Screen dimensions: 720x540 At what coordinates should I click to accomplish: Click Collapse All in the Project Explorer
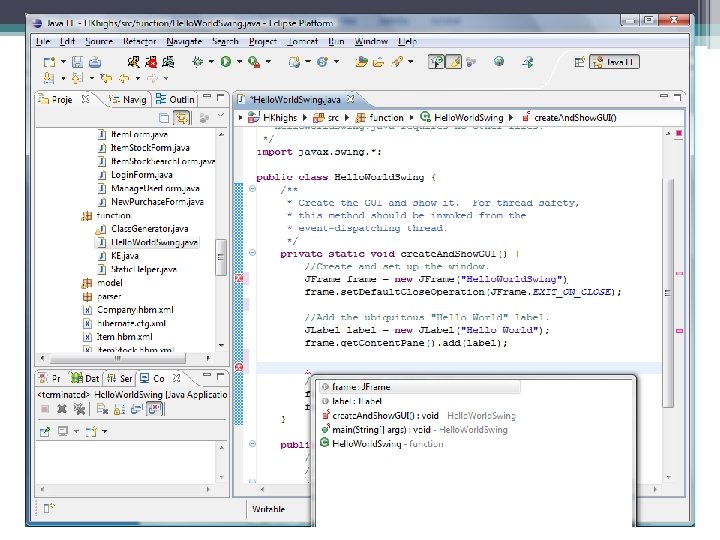click(x=162, y=118)
